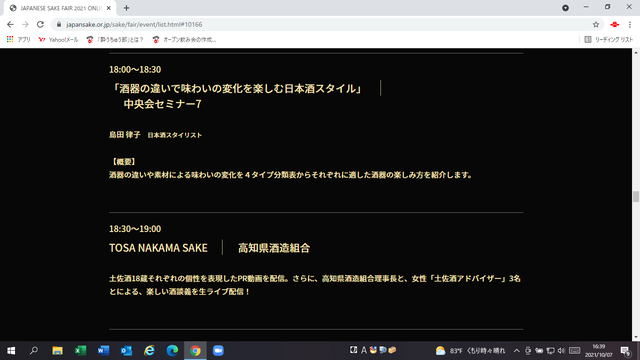Open Outlook from the taskbar
640x360 pixels.
coord(126,351)
